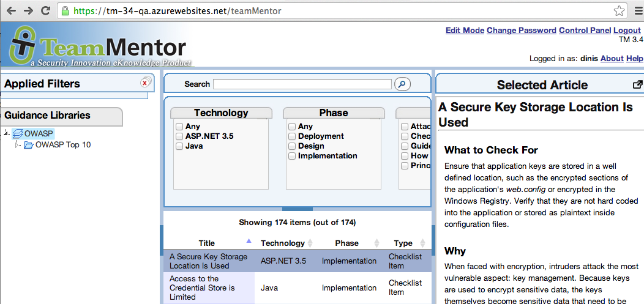Image resolution: width=644 pixels, height=304 pixels.
Task: Click inside the Search text field
Action: click(302, 84)
